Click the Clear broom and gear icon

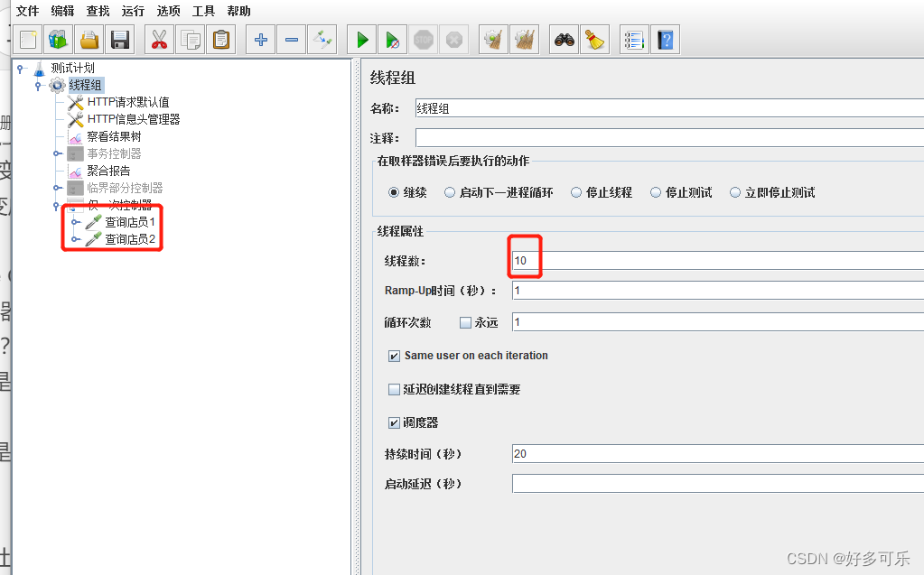[x=493, y=40]
